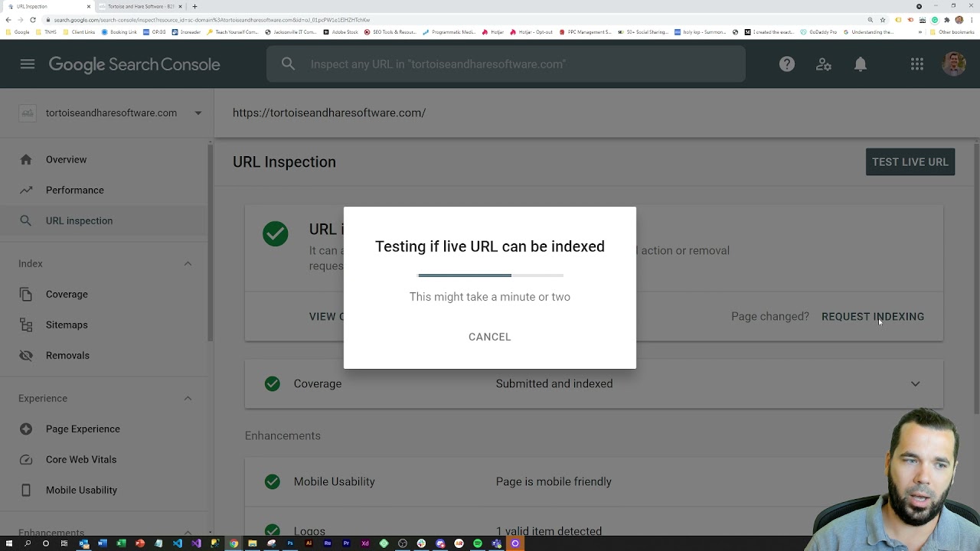Screen dimensions: 980x551
Task: Click the Core Web Vitals gauge icon
Action: pos(26,459)
